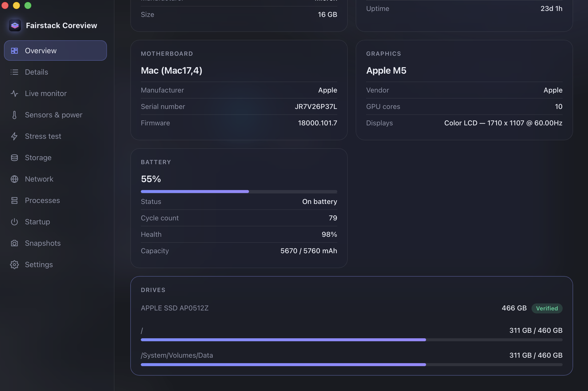Click the GPU cores value 10
588x391 pixels.
coord(559,106)
